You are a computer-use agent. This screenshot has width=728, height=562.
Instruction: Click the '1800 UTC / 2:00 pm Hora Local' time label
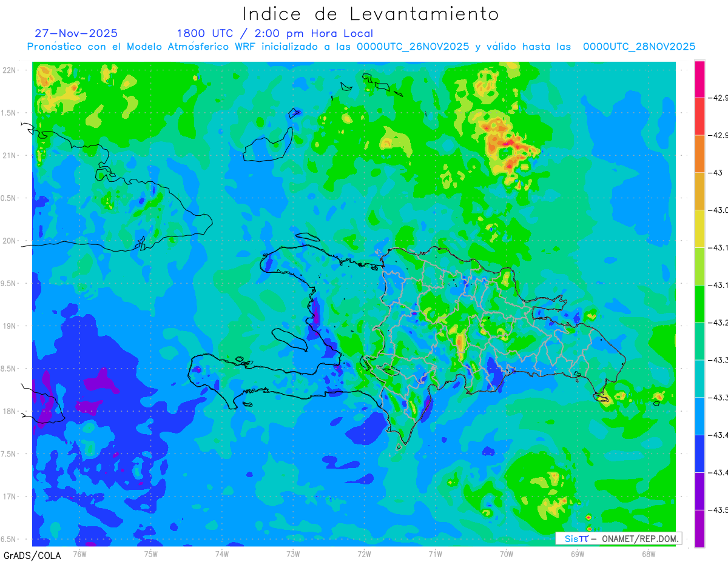[x=275, y=33]
